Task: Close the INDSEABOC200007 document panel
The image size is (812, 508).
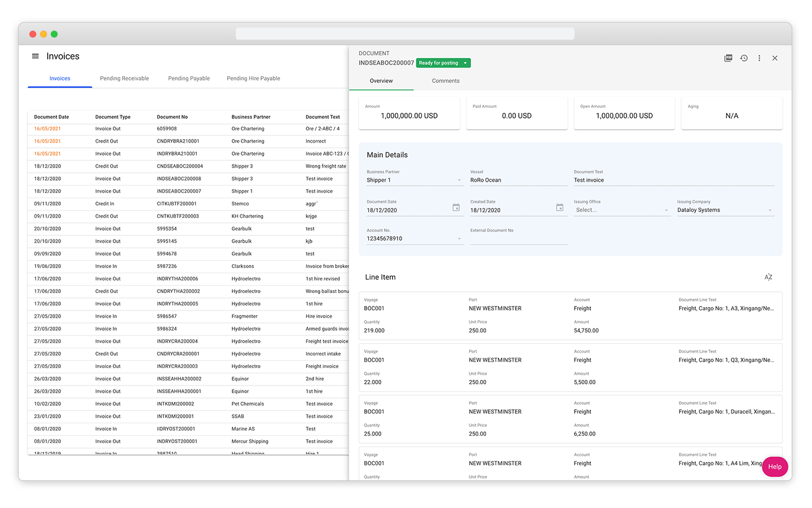Action: (775, 58)
